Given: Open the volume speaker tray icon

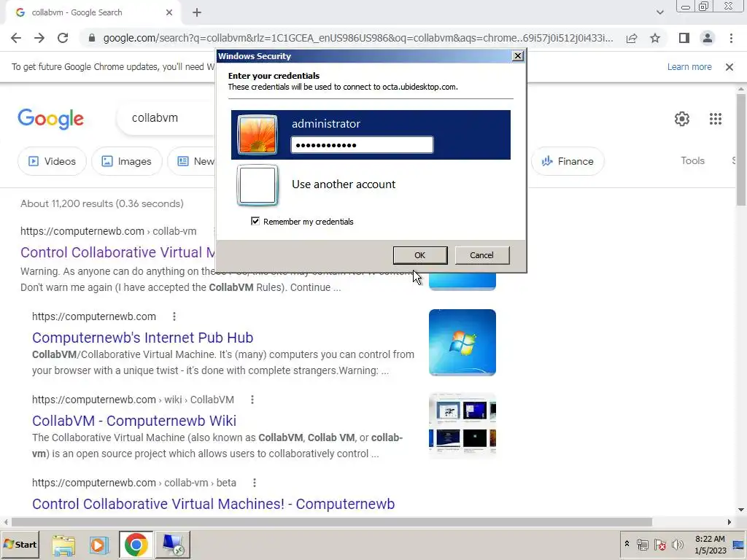Looking at the screenshot, I should (677, 544).
